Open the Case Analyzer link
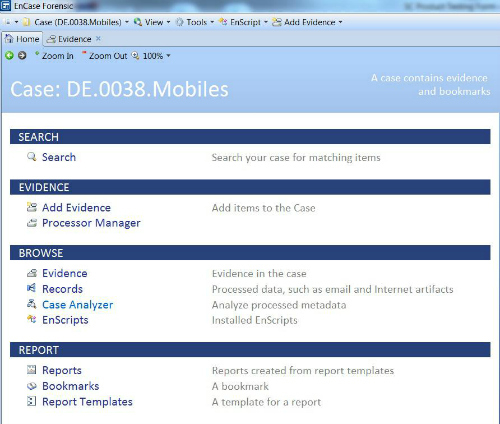The image size is (500, 424). click(77, 305)
